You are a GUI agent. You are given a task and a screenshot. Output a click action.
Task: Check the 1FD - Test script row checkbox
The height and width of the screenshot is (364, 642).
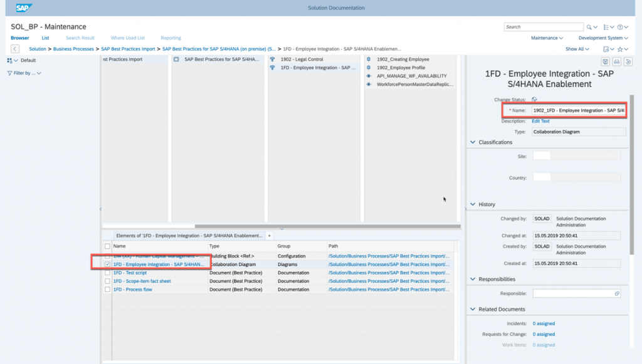point(107,273)
